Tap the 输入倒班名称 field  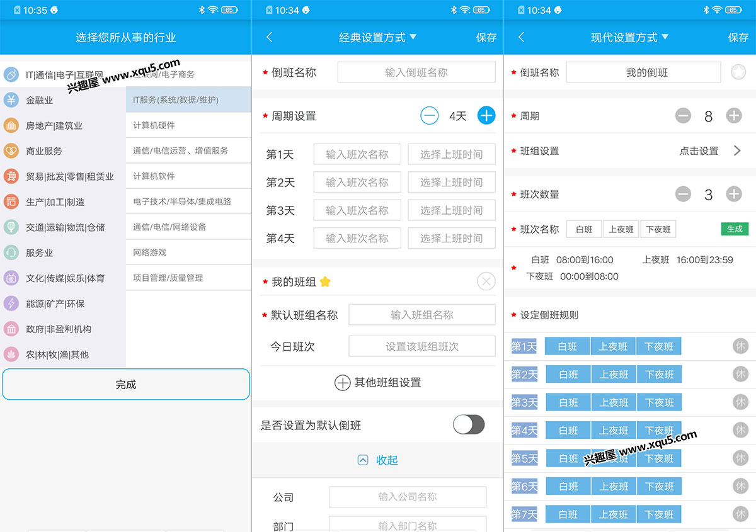click(416, 72)
